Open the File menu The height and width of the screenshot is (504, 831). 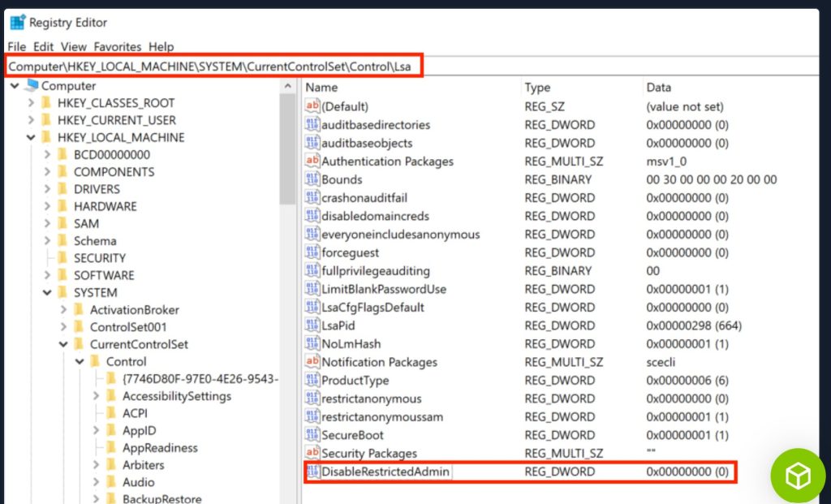pyautogui.click(x=16, y=46)
